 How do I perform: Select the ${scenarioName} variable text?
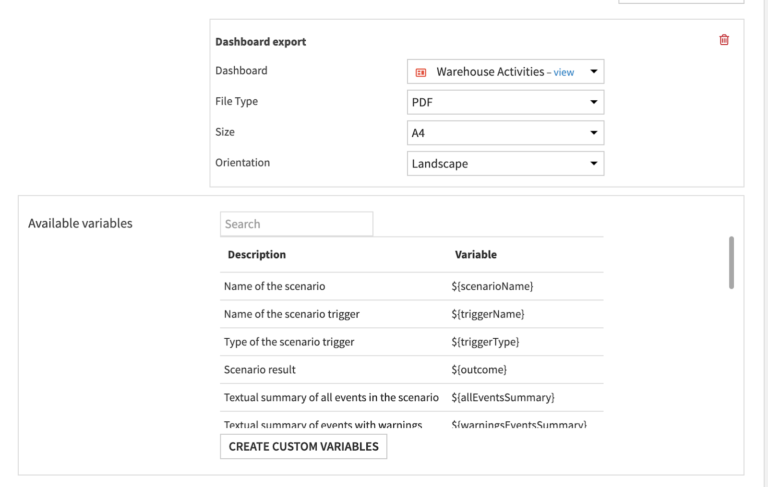(x=492, y=286)
